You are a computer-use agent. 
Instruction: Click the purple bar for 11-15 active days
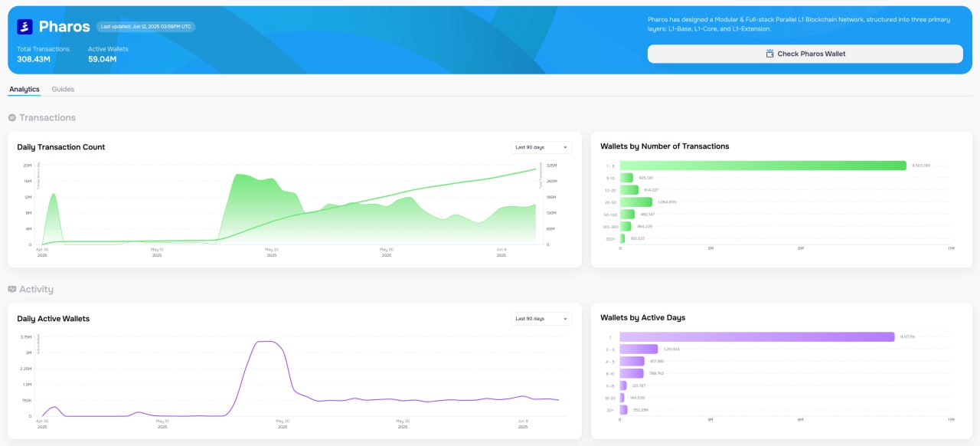(x=623, y=386)
